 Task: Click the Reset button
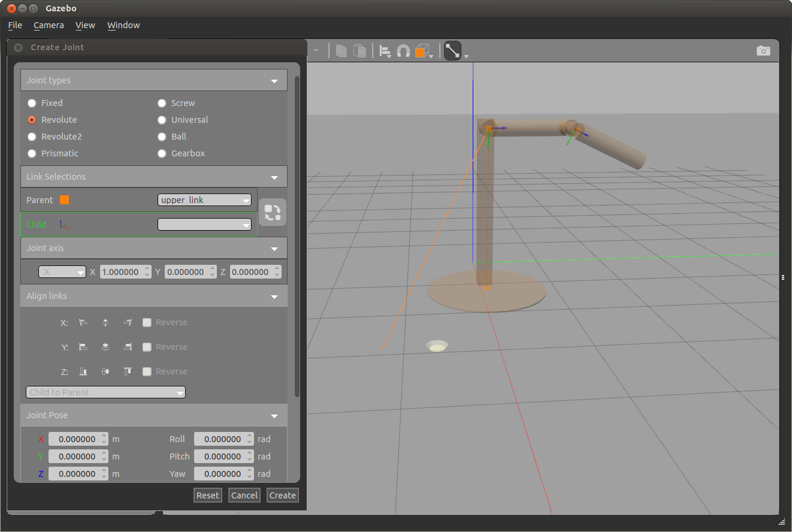(x=208, y=495)
